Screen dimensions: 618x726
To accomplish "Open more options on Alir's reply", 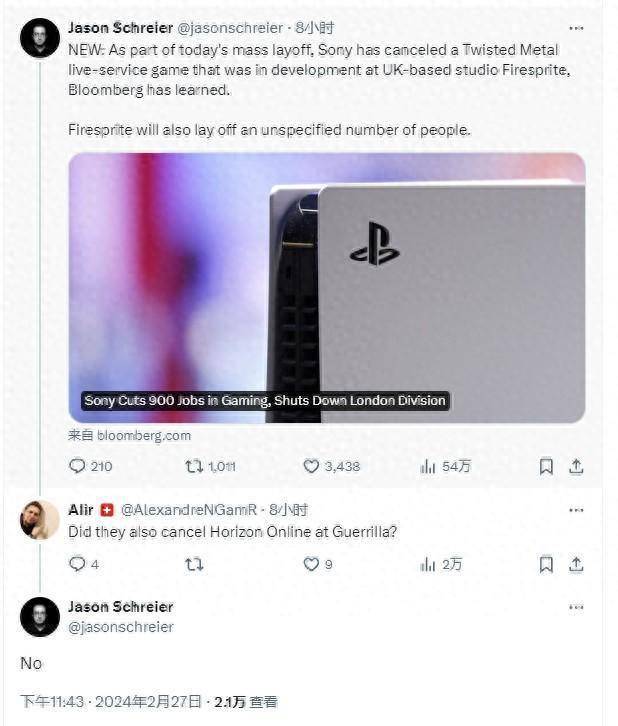I will (x=576, y=510).
